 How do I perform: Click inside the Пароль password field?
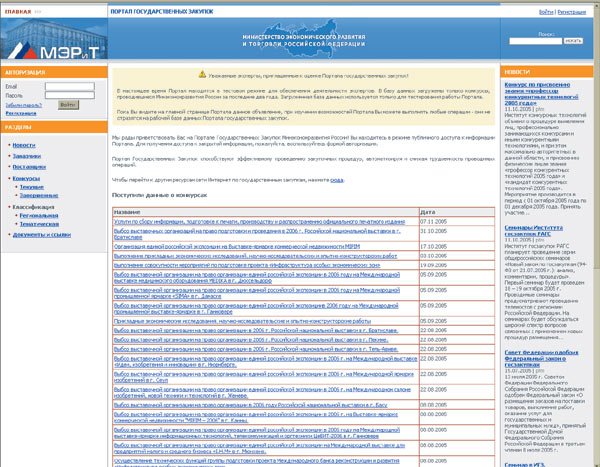coord(70,95)
